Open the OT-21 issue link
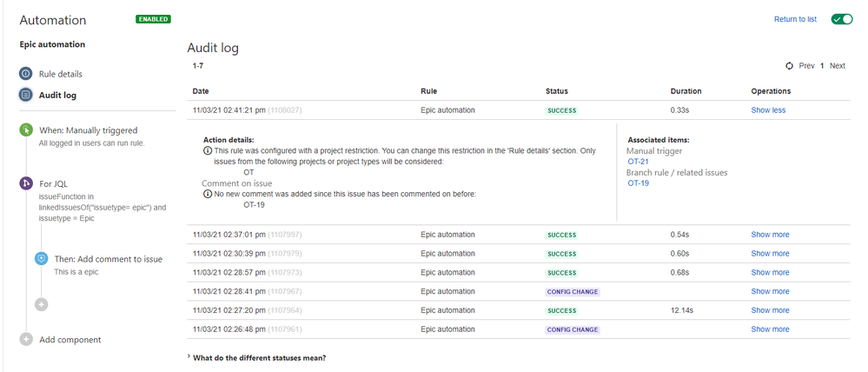Screen dimensions: 868x372 tap(639, 161)
